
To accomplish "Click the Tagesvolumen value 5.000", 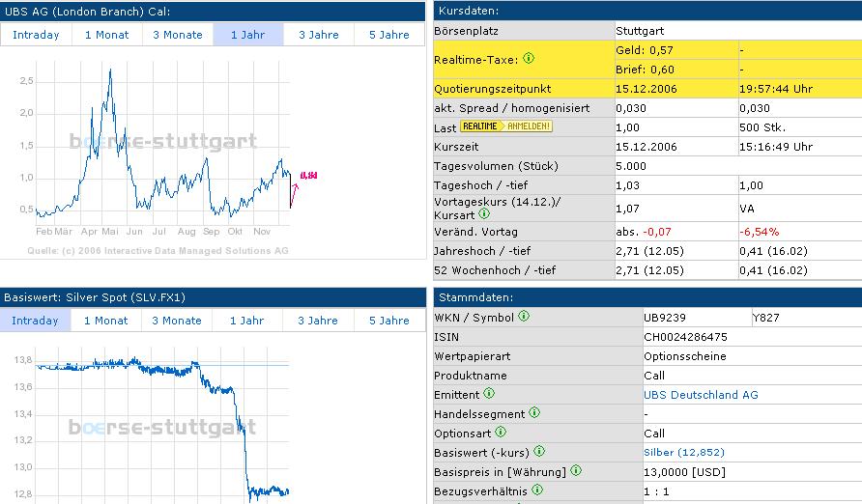I will point(631,166).
